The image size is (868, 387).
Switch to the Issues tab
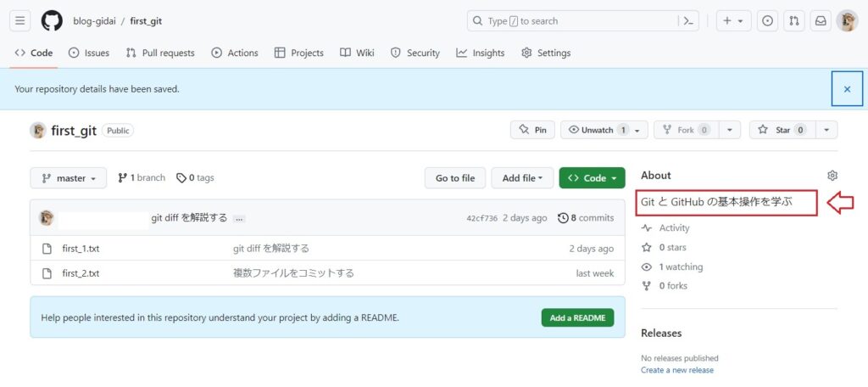coord(89,53)
